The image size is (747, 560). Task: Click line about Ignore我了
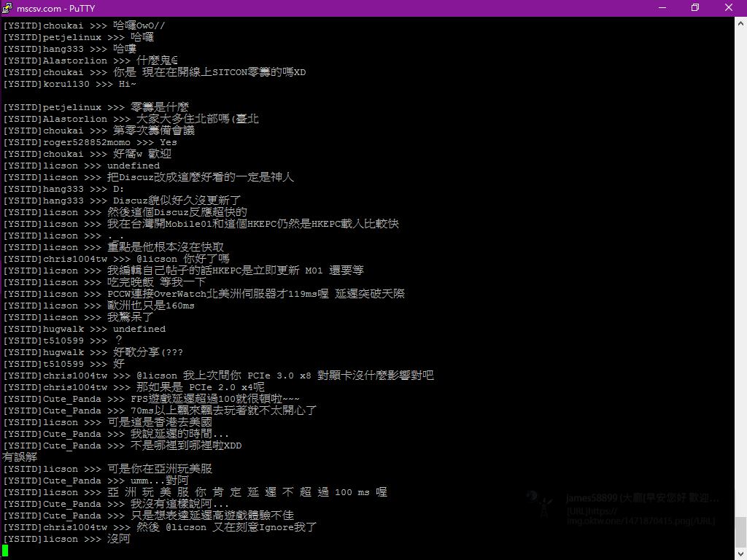tap(160, 527)
